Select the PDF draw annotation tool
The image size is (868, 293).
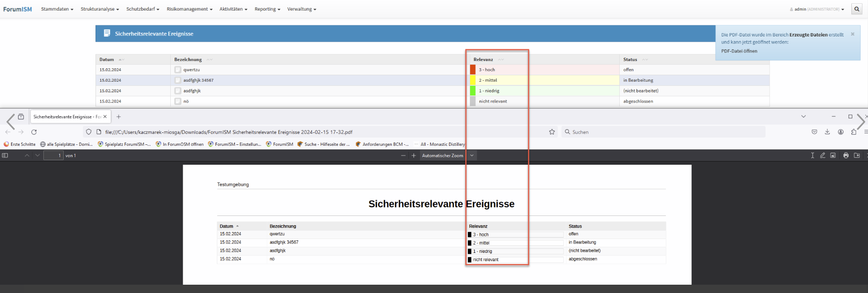pos(822,155)
